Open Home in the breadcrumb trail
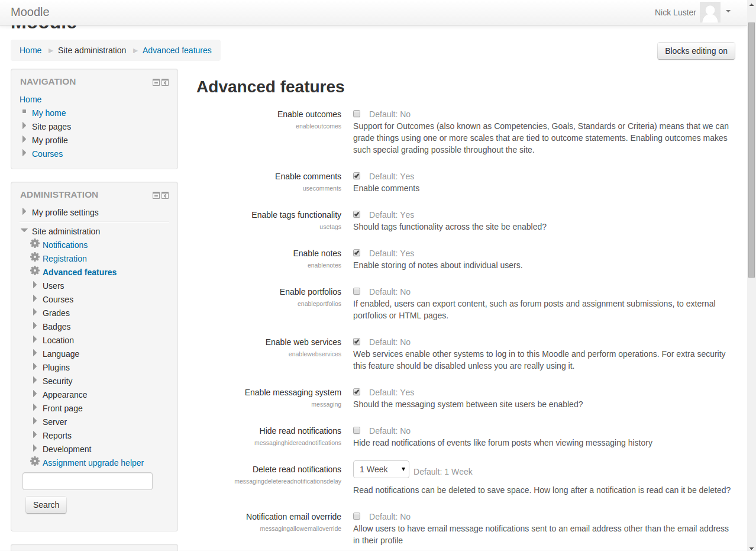 31,50
